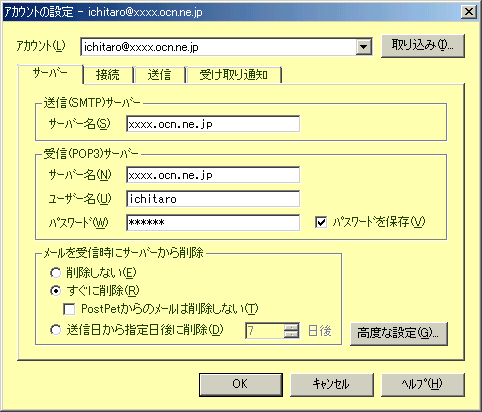Click the キャンセル button
Image resolution: width=482 pixels, height=412 pixels.
331,384
